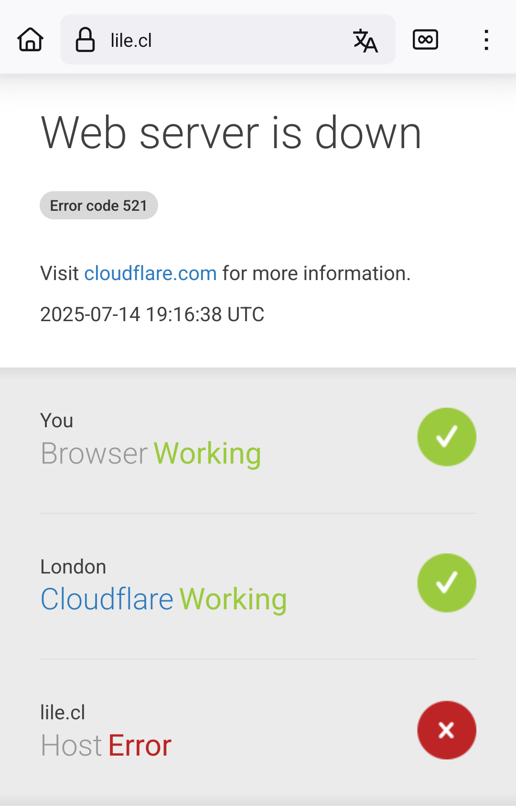Image resolution: width=516 pixels, height=812 pixels.
Task: Tap the You label above Browser
Action: (x=57, y=421)
